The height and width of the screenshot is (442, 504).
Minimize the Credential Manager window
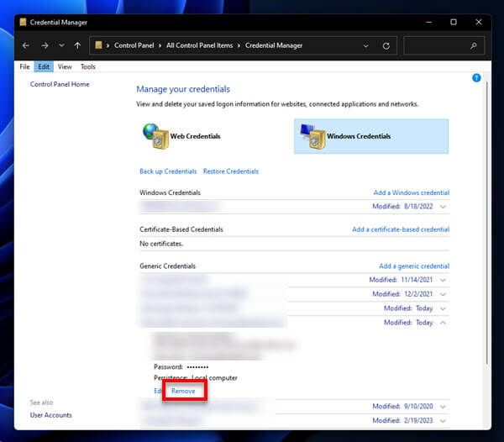[x=428, y=22]
